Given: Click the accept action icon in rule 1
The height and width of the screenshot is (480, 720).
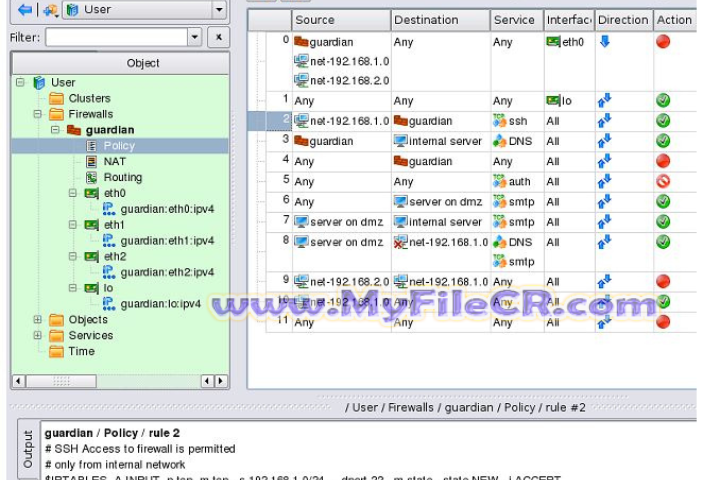Looking at the screenshot, I should tap(663, 101).
